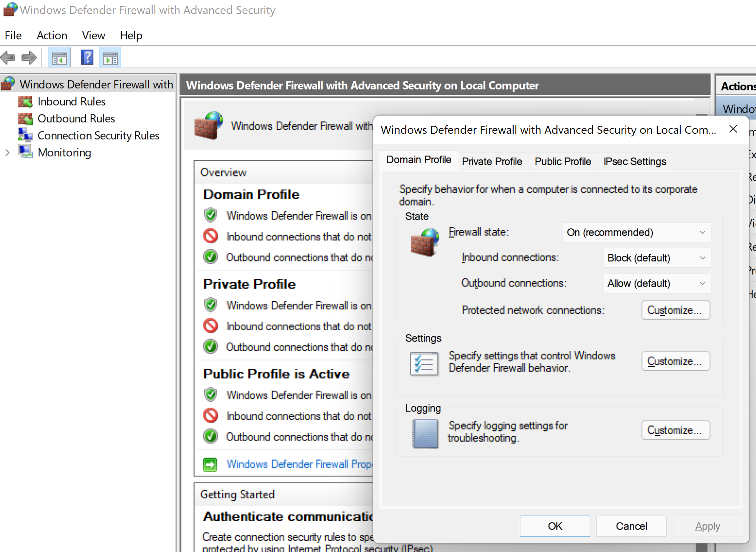The width and height of the screenshot is (756, 552).
Task: Click the 'Getting Started' section header
Action: coord(237,495)
